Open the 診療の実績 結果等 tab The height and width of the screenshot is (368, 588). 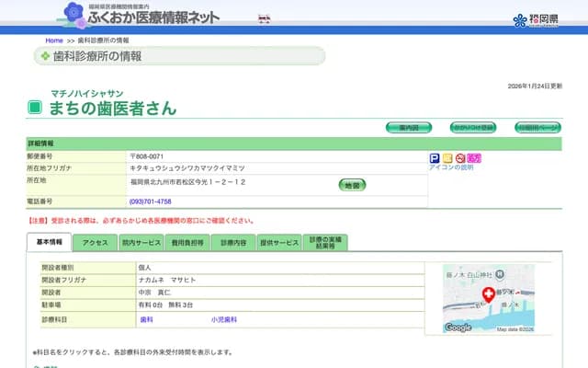326,242
